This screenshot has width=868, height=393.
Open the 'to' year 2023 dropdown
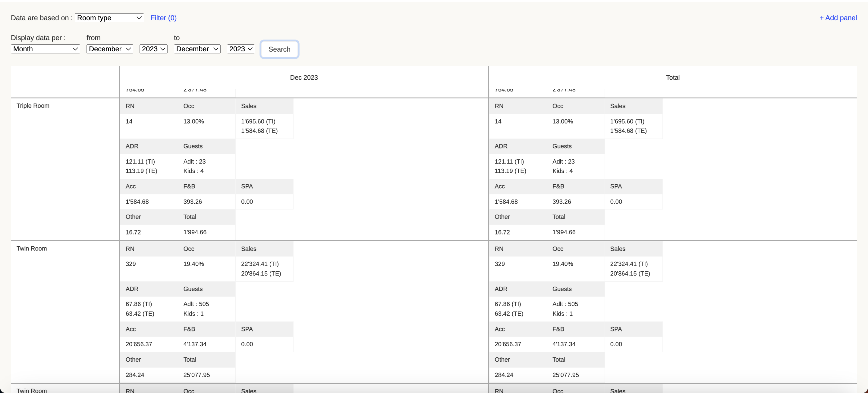[241, 49]
